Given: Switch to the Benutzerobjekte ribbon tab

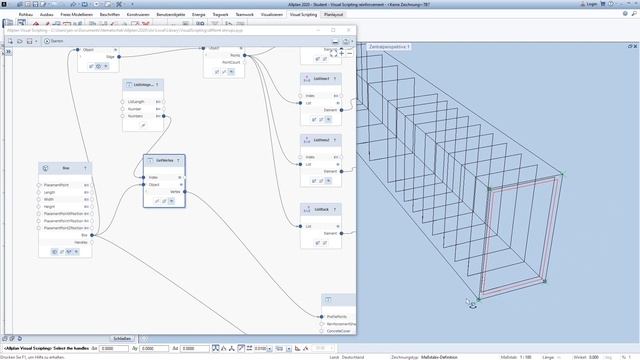Looking at the screenshot, I should 171,14.
